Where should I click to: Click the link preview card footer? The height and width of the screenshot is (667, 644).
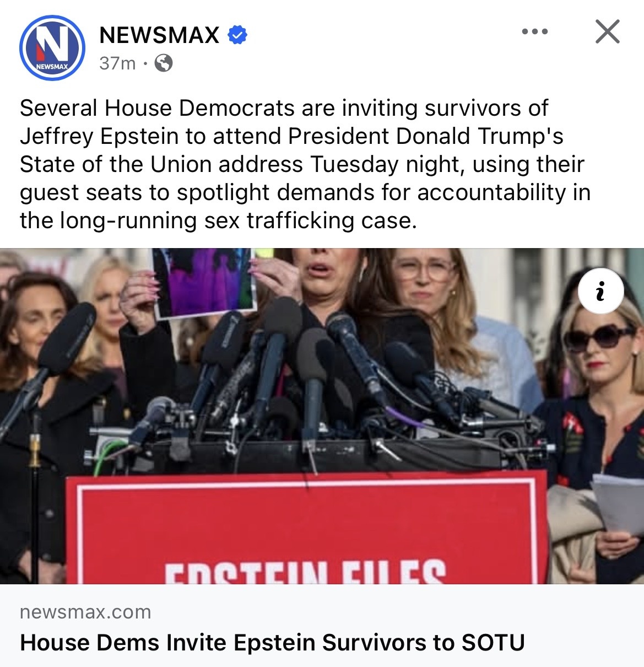[x=322, y=626]
